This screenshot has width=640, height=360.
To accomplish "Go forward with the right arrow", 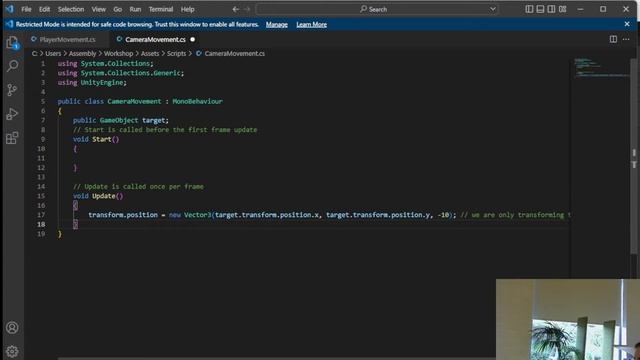I will 247,9.
